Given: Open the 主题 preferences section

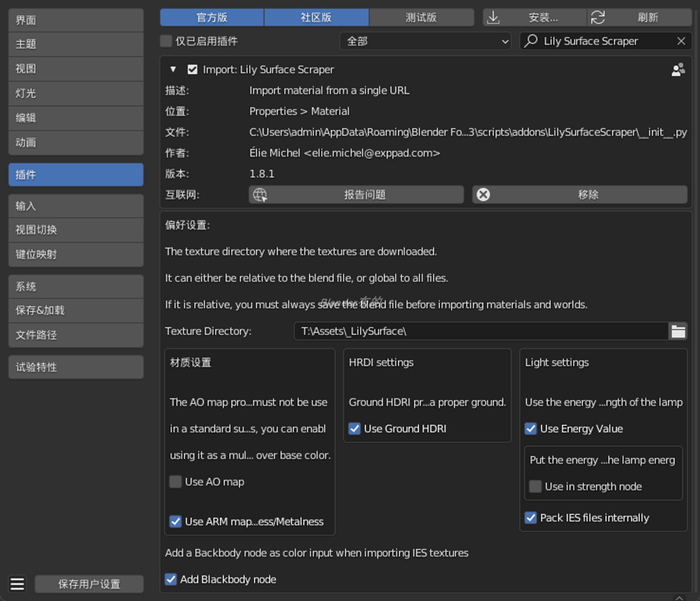Looking at the screenshot, I should click(76, 44).
